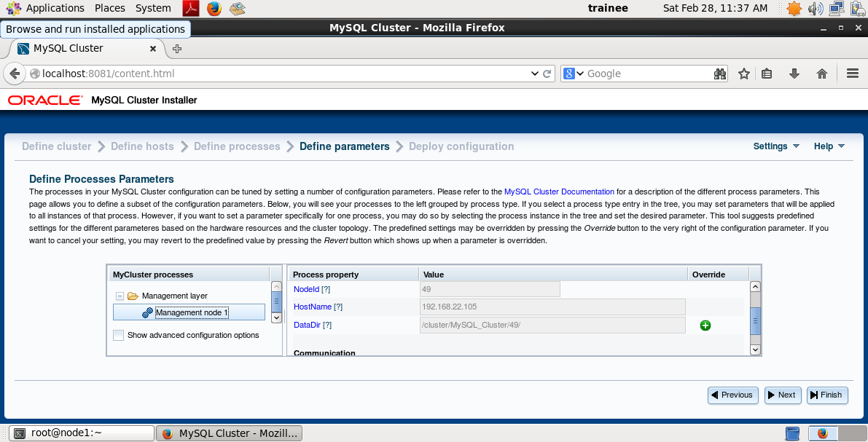868x442 pixels.
Task: Go to the Deploy configuration step
Action: 461,146
